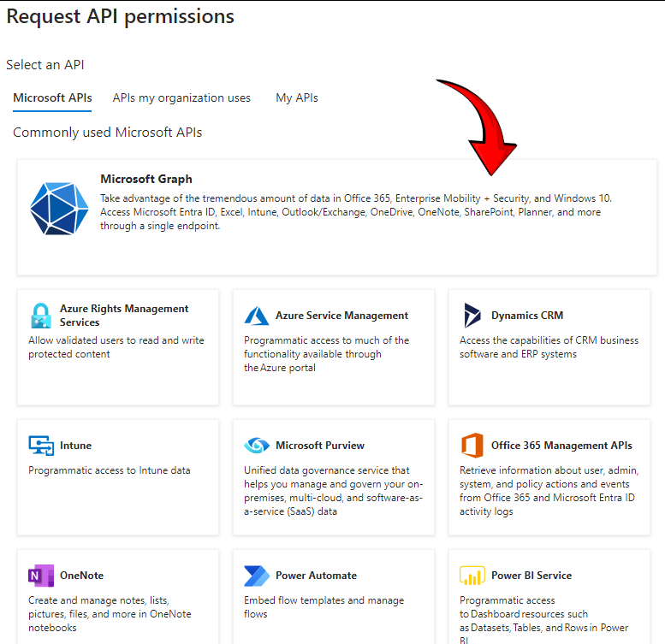Click the Microsoft Purview description text

click(333, 491)
